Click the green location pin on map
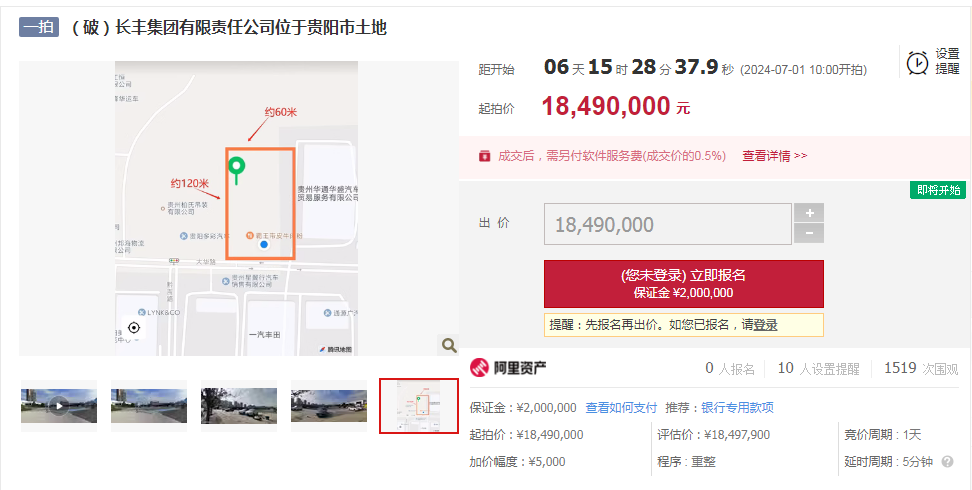972x490 pixels. click(236, 171)
